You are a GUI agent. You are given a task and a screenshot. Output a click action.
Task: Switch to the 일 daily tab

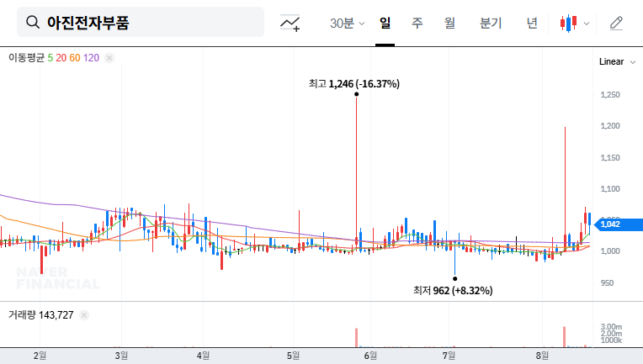click(x=385, y=23)
